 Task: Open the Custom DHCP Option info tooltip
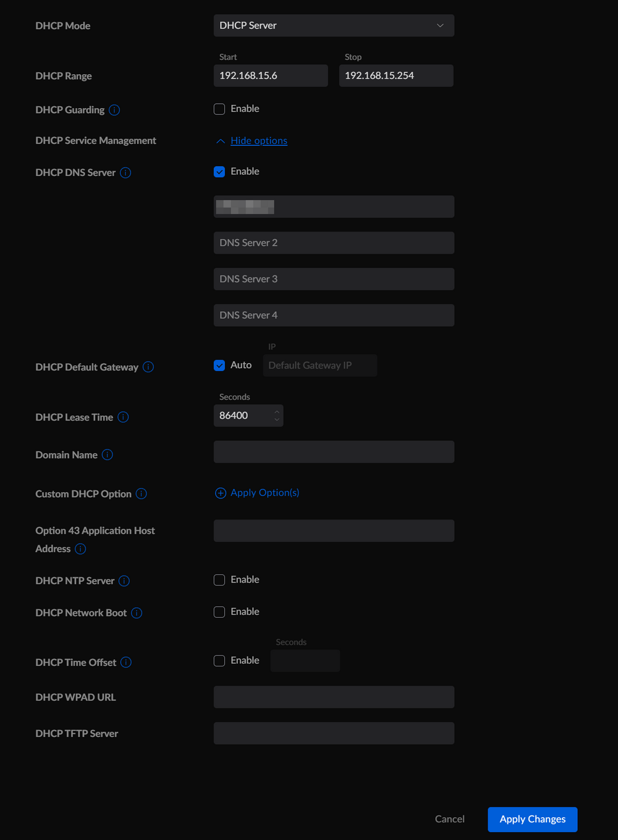pos(141,493)
